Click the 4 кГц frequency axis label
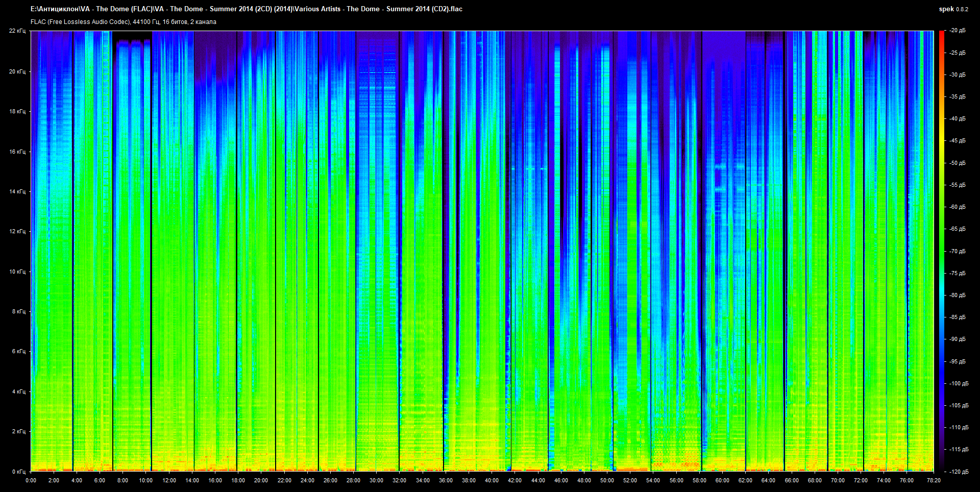Screen dimensions: 980x492 (19, 391)
